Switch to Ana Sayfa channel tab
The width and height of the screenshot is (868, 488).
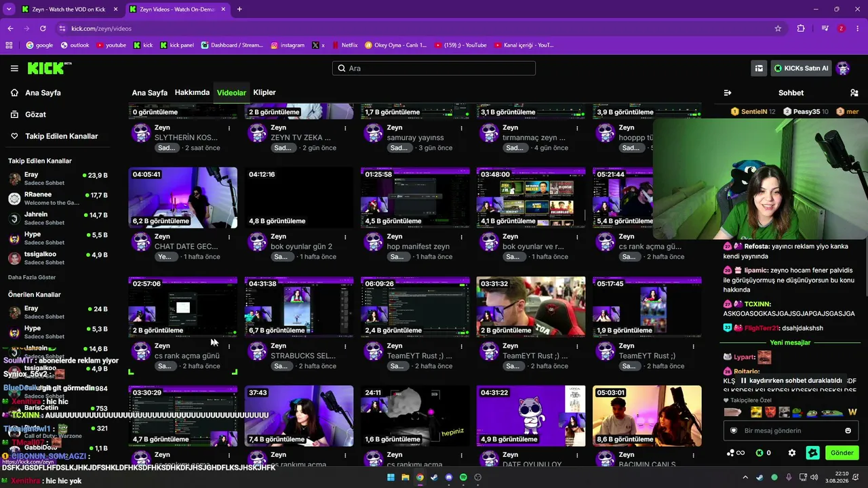149,93
